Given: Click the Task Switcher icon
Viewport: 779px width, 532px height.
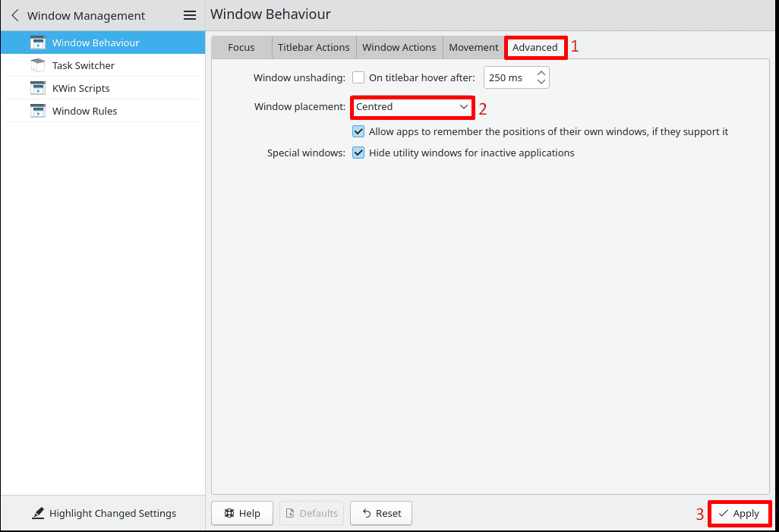Looking at the screenshot, I should pos(38,65).
